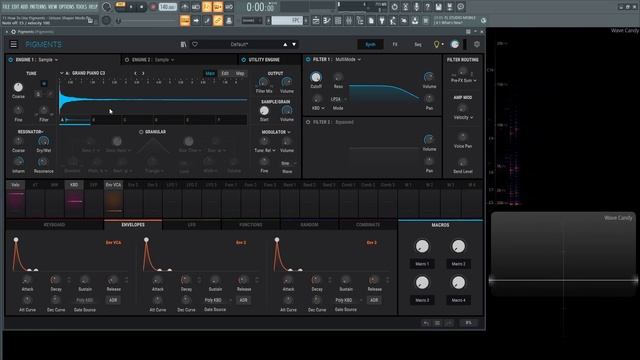Open the FL Studio piano roll icon

click(x=327, y=20)
